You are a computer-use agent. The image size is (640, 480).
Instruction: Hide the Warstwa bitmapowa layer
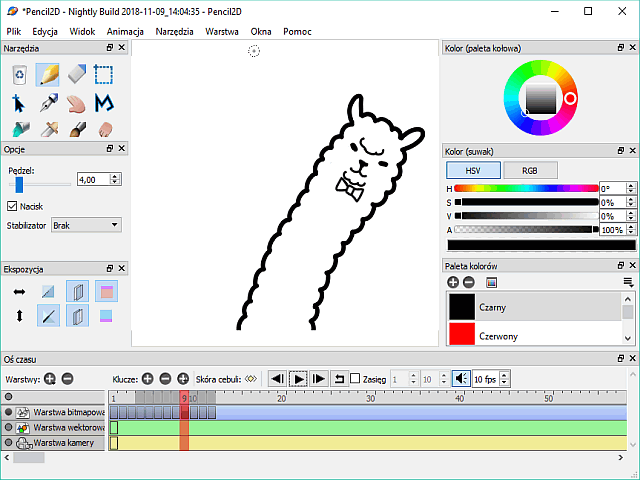click(x=9, y=412)
